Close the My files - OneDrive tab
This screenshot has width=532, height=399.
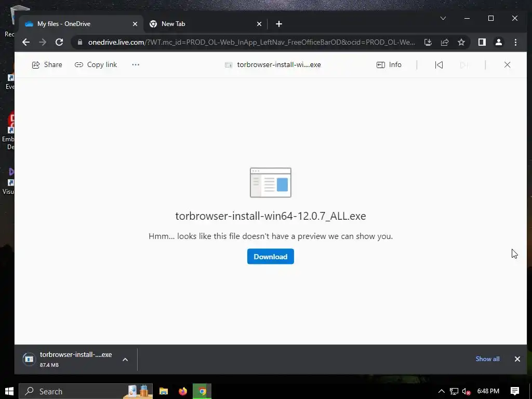point(135,24)
